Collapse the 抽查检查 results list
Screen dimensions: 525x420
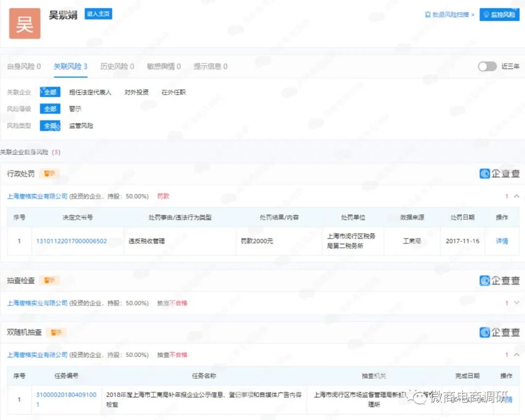(x=517, y=302)
